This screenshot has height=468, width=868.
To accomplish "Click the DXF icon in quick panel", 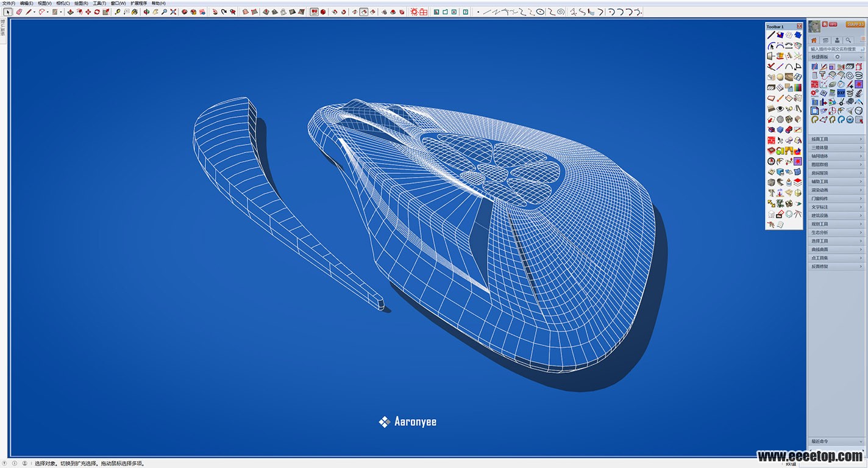I will 841,93.
